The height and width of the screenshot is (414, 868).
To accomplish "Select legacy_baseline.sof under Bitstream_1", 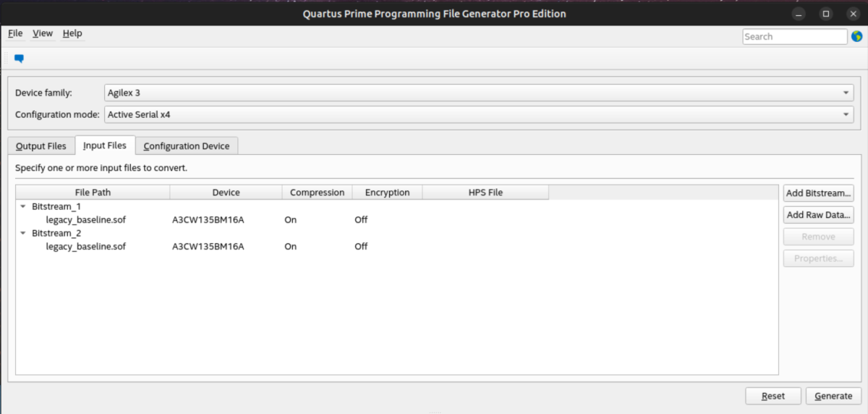I will [85, 220].
